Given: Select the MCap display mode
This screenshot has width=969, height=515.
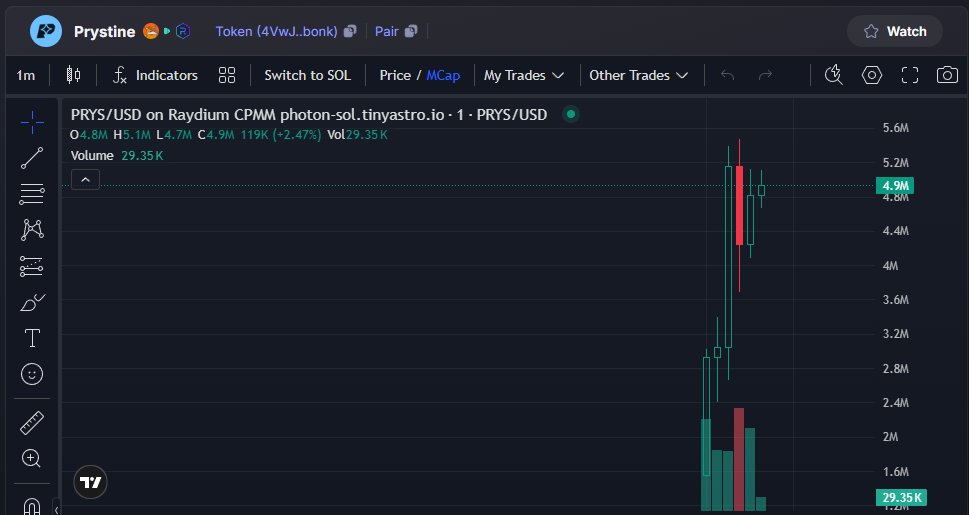Looking at the screenshot, I should pos(443,75).
